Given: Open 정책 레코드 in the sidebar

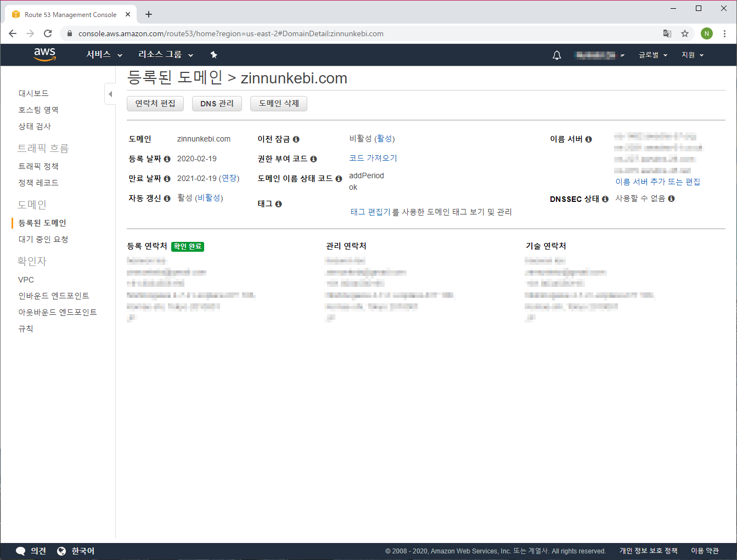Looking at the screenshot, I should 38,183.
